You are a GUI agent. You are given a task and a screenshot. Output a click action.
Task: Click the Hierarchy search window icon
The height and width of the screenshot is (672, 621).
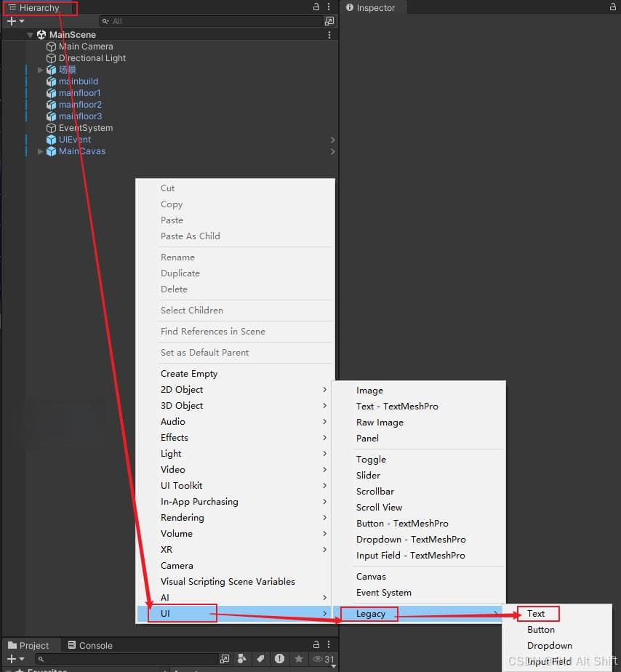pyautogui.click(x=329, y=21)
